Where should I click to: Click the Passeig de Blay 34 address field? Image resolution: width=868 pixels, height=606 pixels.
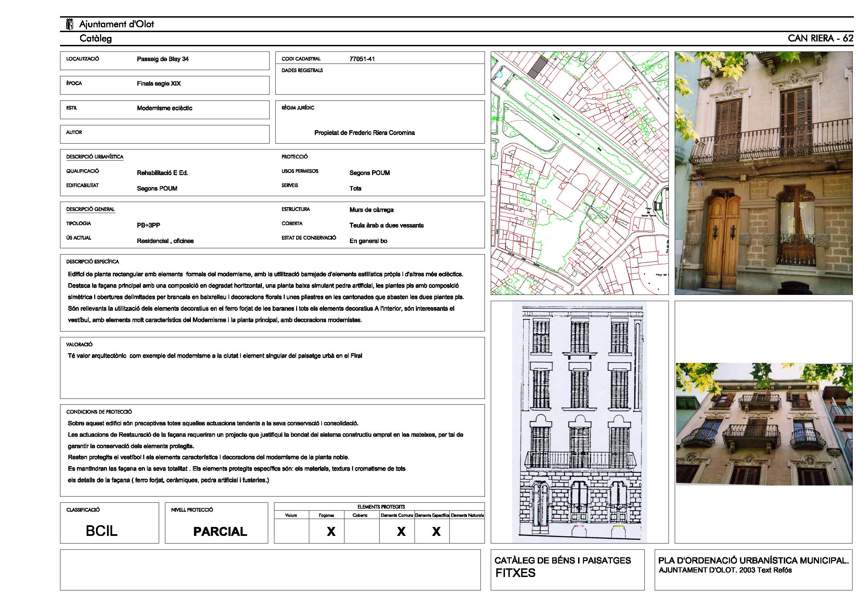point(163,59)
